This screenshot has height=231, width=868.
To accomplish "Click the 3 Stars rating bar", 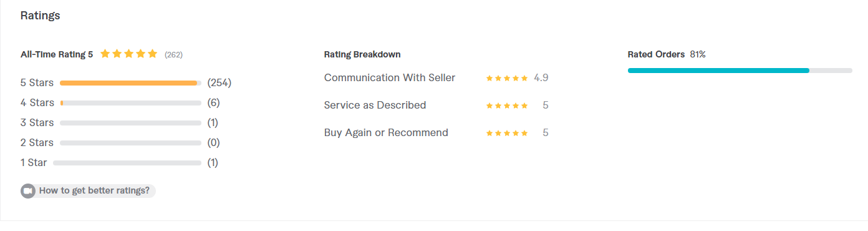I will (130, 123).
